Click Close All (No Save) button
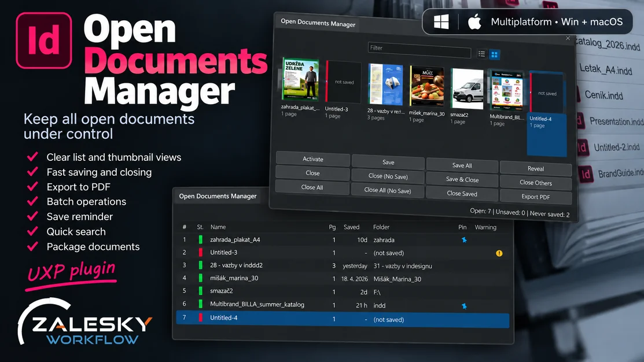This screenshot has height=362, width=644. pyautogui.click(x=387, y=190)
